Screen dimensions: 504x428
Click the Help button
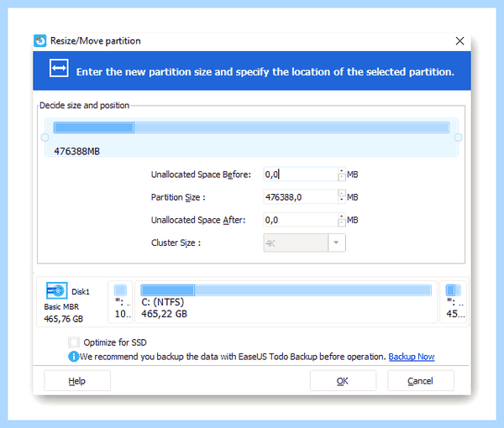click(x=77, y=380)
